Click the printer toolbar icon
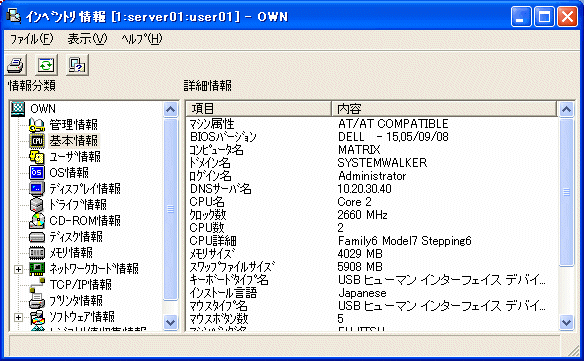The height and width of the screenshot is (361, 584). point(16,65)
